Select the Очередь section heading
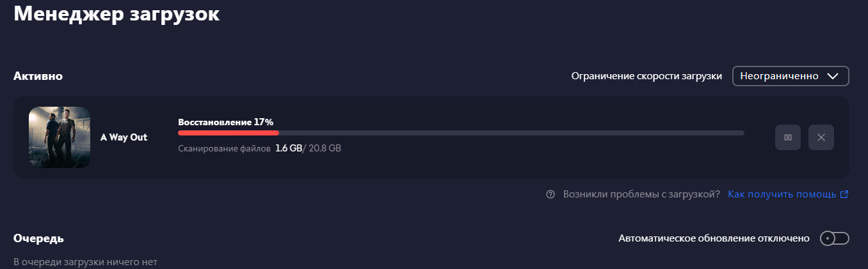This screenshot has width=868, height=269. point(38,238)
